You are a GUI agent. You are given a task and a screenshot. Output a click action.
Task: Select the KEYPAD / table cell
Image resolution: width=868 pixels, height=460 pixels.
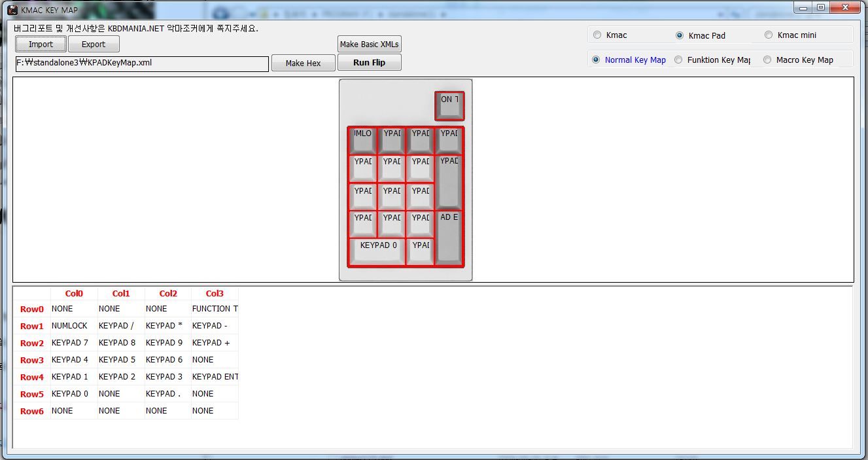click(121, 326)
